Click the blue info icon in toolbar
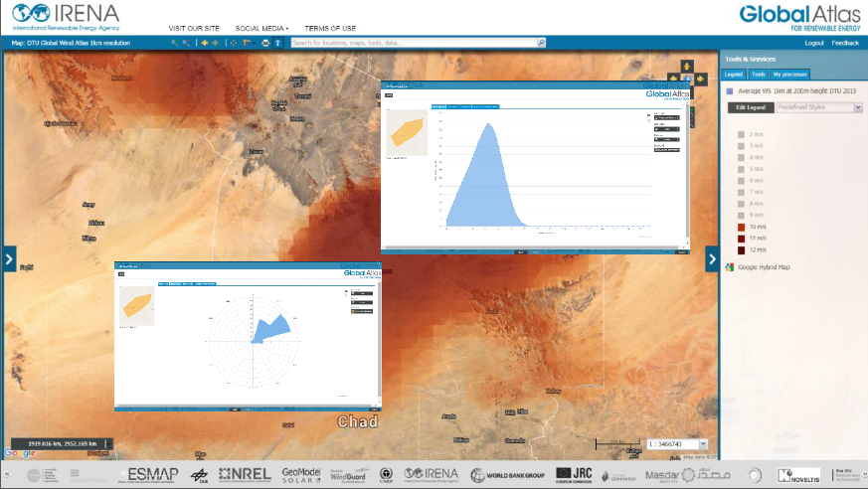Screen dimensions: 868x489 (x=278, y=43)
